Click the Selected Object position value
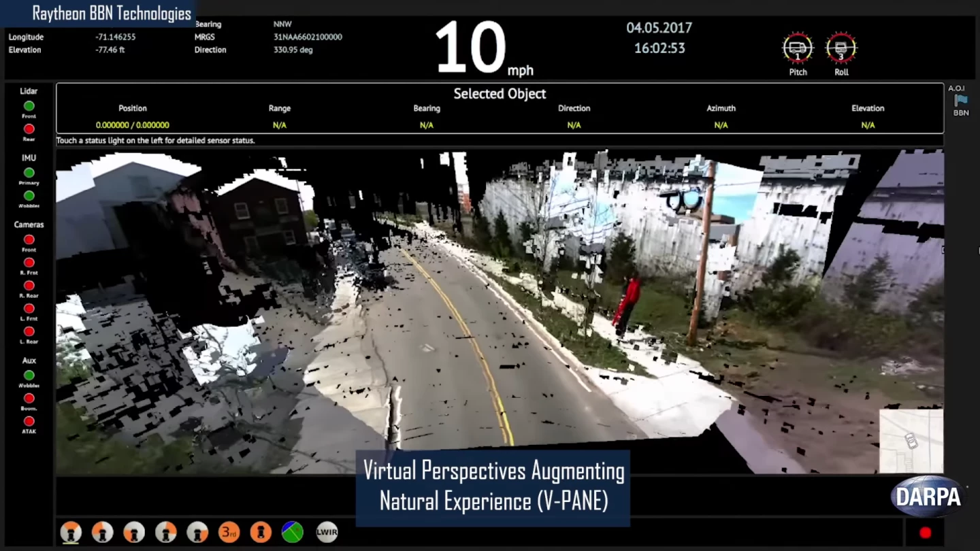The height and width of the screenshot is (551, 980). coord(132,125)
